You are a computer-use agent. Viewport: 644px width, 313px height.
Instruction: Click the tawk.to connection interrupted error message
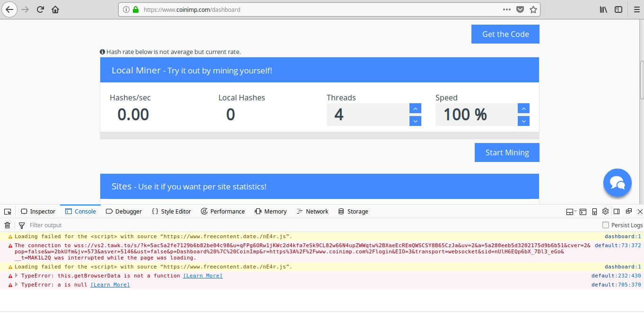pyautogui.click(x=303, y=251)
